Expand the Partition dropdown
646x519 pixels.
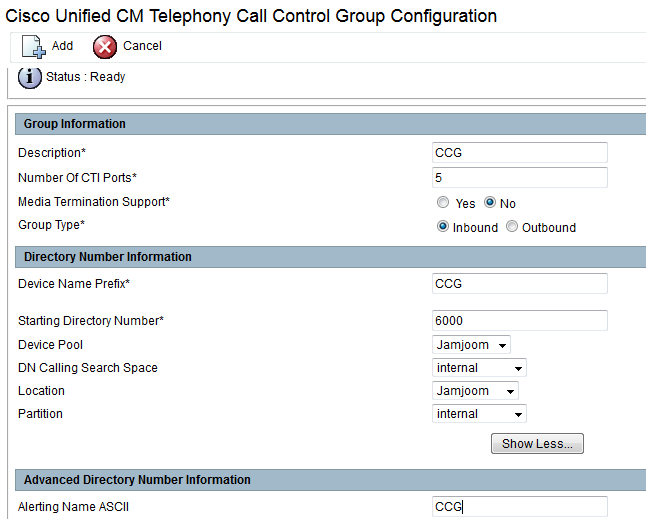click(x=480, y=414)
